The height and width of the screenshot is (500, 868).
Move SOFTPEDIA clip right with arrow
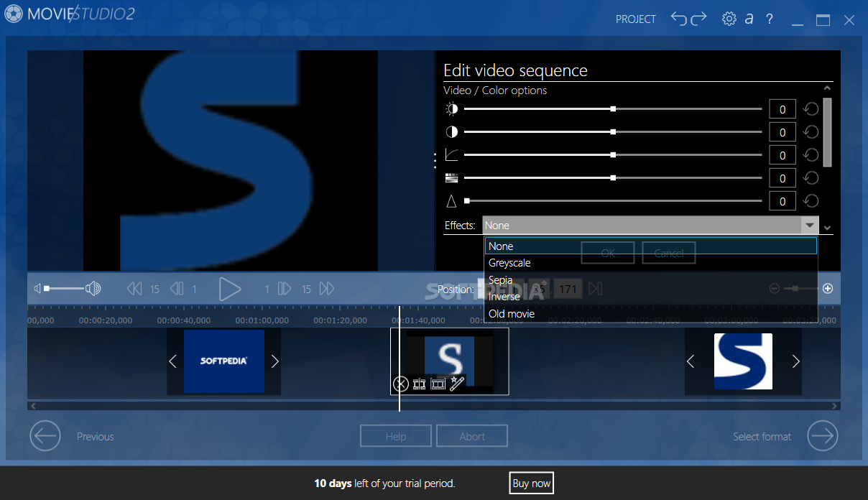click(x=274, y=362)
